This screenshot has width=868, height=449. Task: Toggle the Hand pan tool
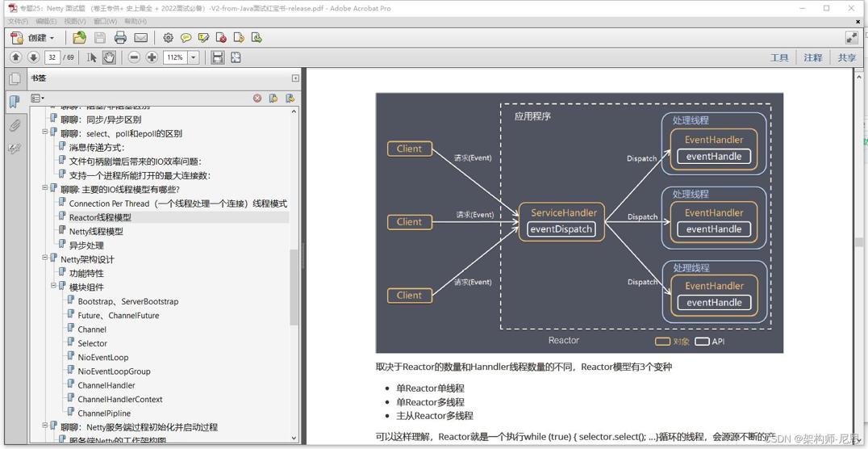click(x=109, y=57)
